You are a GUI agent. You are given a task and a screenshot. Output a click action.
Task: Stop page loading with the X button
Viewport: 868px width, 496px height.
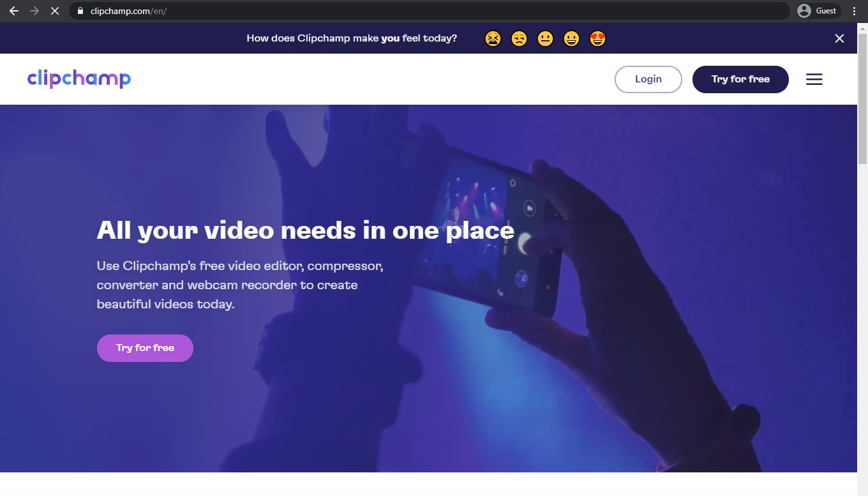click(55, 11)
